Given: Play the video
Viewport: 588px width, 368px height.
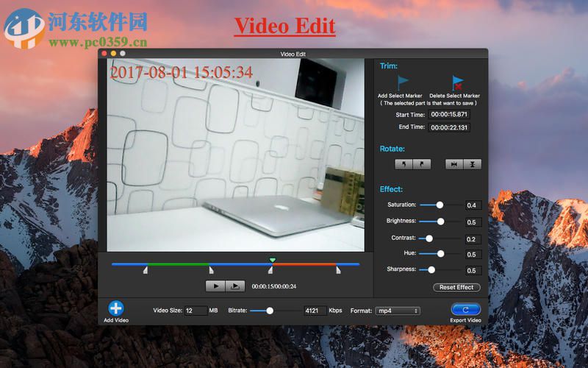Looking at the screenshot, I should (x=215, y=286).
